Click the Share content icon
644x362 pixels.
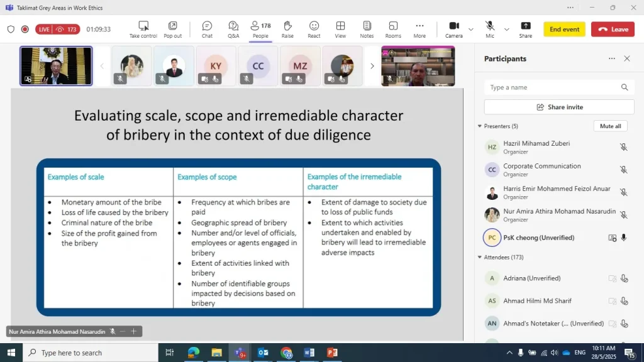[x=525, y=29]
